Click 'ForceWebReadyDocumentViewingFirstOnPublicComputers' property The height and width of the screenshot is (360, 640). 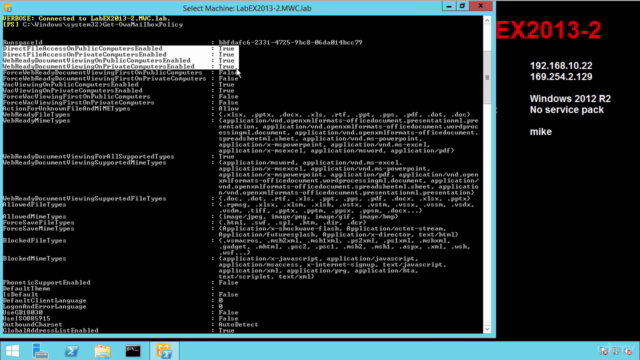[102, 72]
